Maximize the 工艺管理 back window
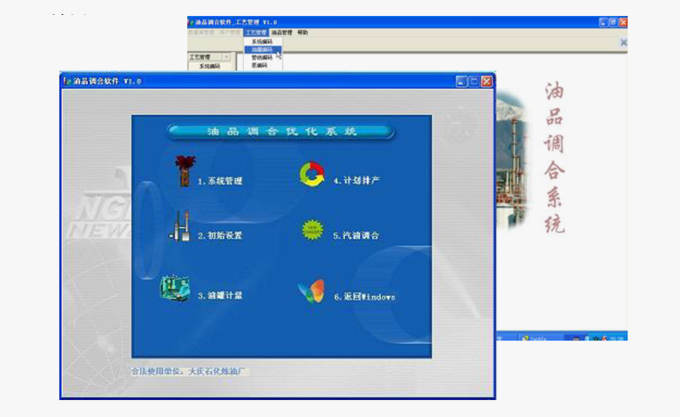The height and width of the screenshot is (417, 680). [613, 22]
